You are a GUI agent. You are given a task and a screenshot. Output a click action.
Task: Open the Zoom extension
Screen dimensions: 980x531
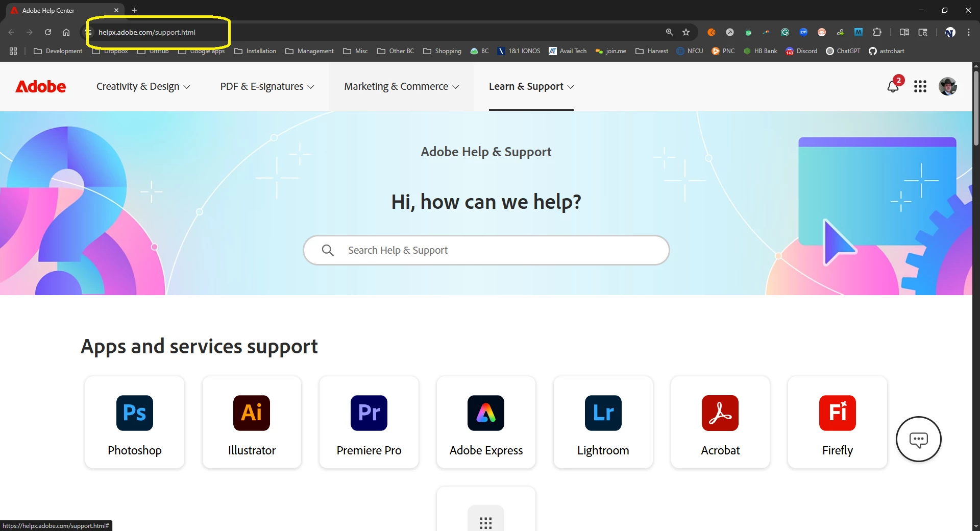803,32
